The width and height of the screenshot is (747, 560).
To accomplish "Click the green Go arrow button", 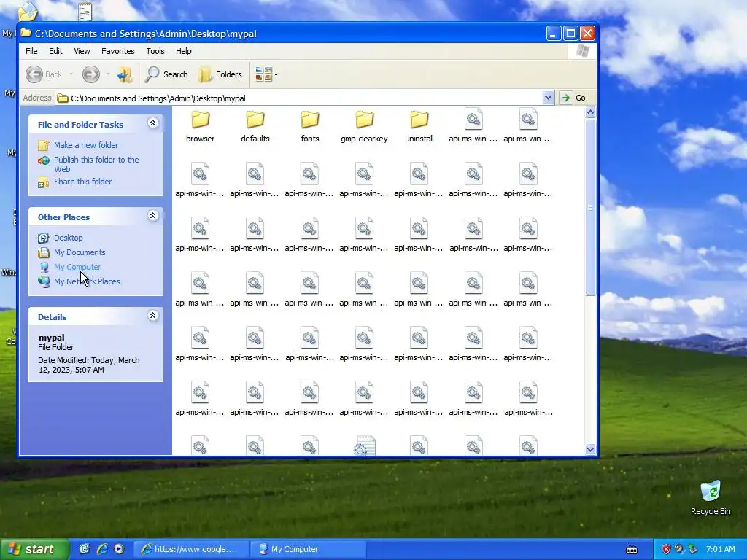I will 565,98.
